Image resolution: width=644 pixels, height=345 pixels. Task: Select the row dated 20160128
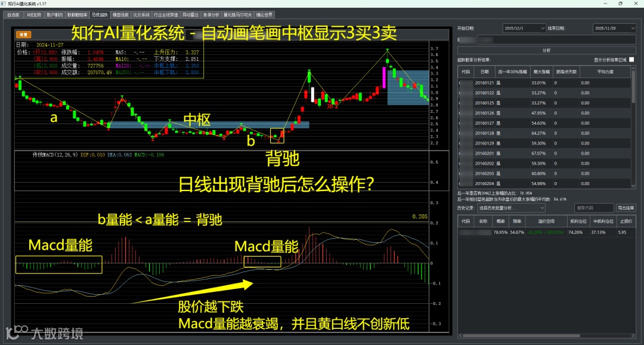pos(544,133)
